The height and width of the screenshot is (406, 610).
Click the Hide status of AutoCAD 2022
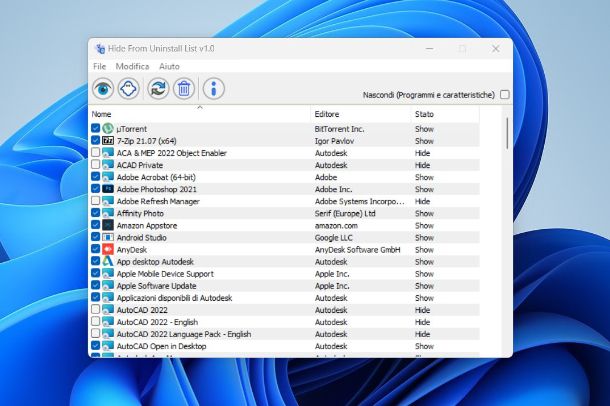point(422,310)
